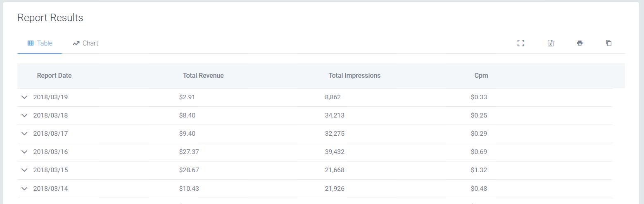Click the chart trend line icon
644x204 pixels.
tap(76, 43)
